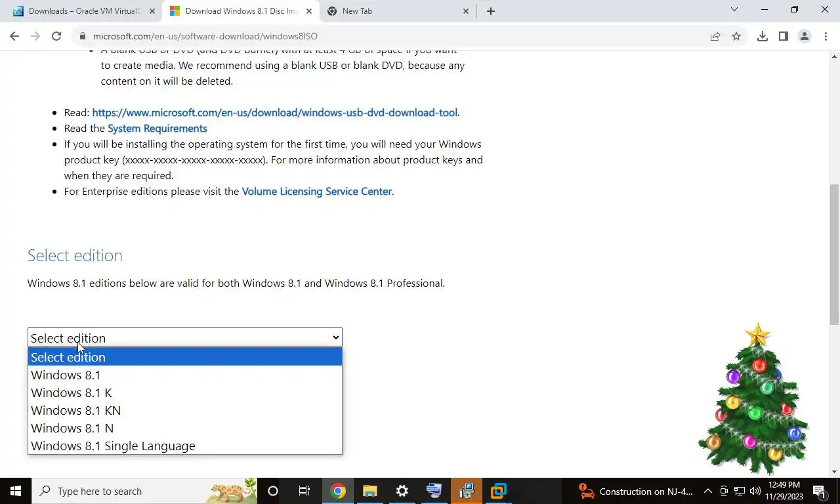Viewport: 840px width, 504px height.
Task: Open the highlighted orange taskbar app
Action: pos(467,491)
